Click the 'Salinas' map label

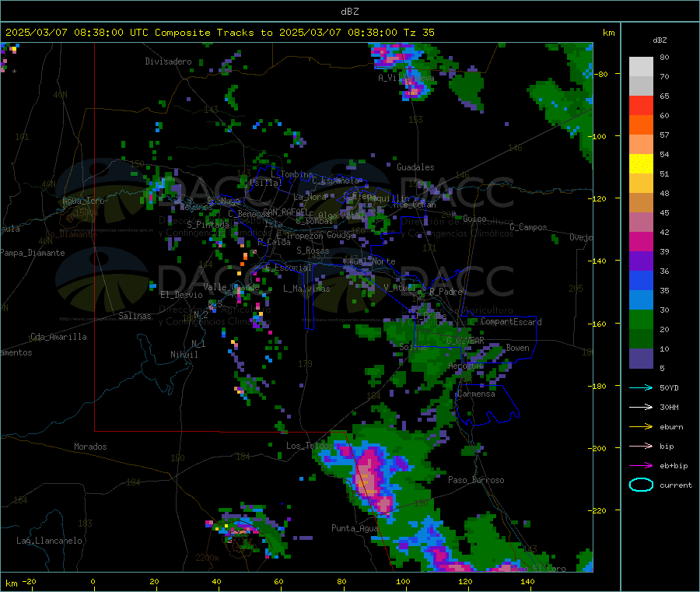point(135,316)
